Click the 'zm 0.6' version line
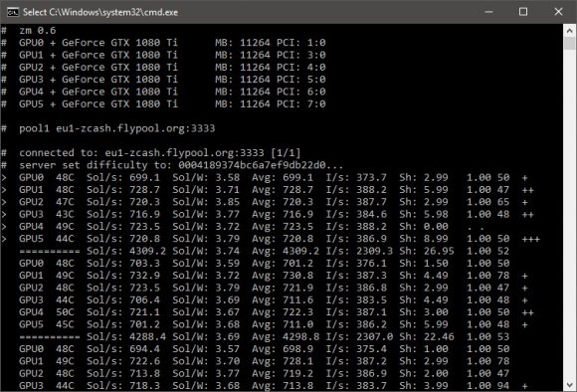The height and width of the screenshot is (392, 577). [x=38, y=30]
